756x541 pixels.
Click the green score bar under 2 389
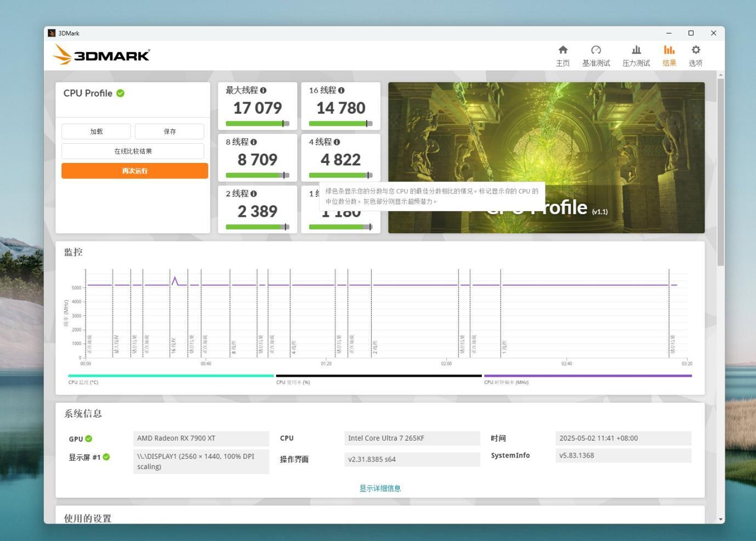(257, 227)
